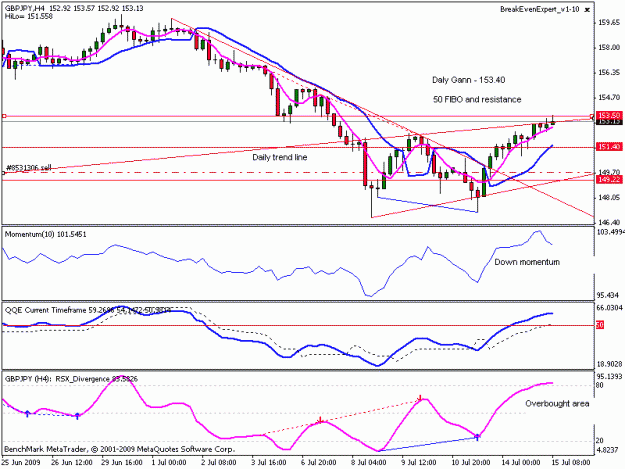Click the 148.05 price axis value
Screen dimensions: 625x469
609,198
